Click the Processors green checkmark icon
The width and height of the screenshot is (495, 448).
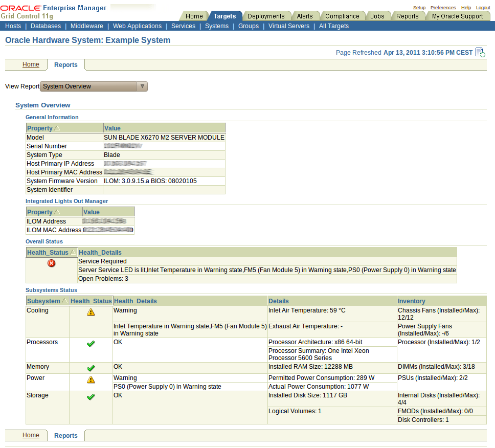click(x=91, y=344)
